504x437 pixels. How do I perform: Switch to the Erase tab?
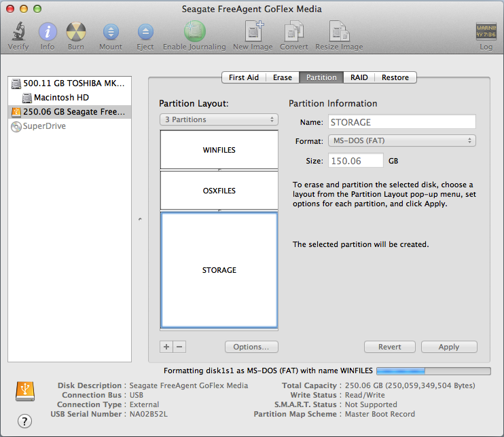click(x=283, y=77)
